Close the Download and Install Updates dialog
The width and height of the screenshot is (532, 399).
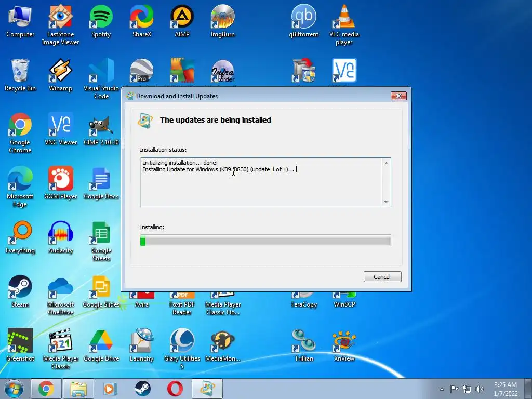[x=398, y=96]
